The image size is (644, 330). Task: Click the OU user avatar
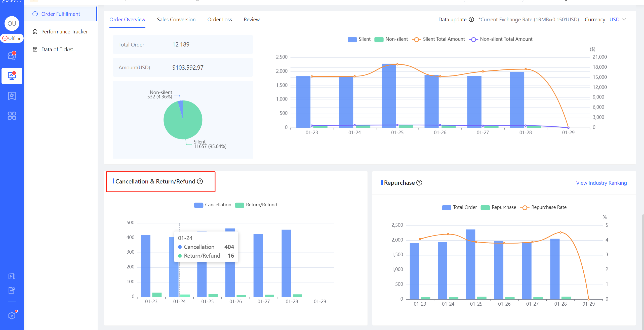[x=12, y=23]
